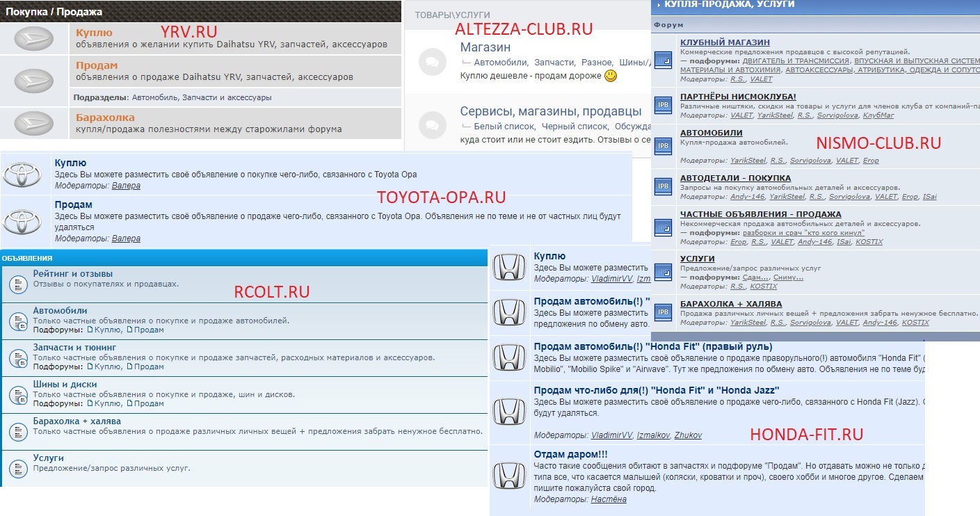Click the IPB icon beside БАРАХОЛКА + ХАЛЯВА Nismo
The image size is (980, 516).
[664, 312]
